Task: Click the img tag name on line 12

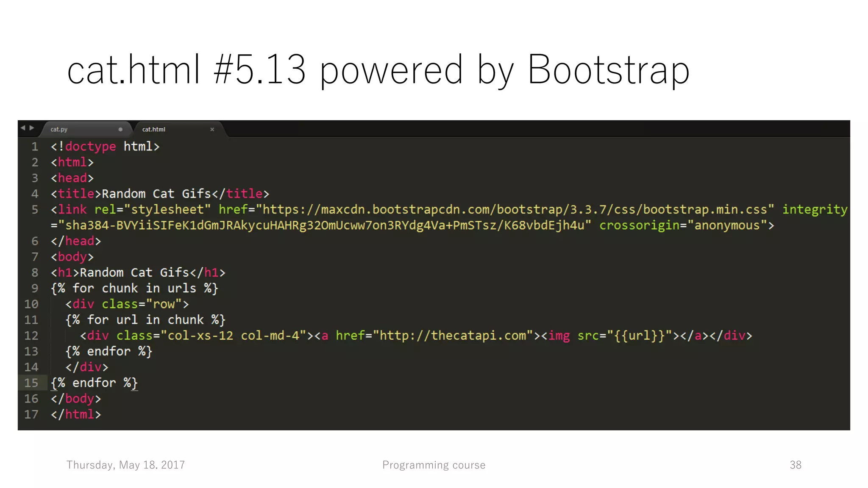Action: coord(559,336)
